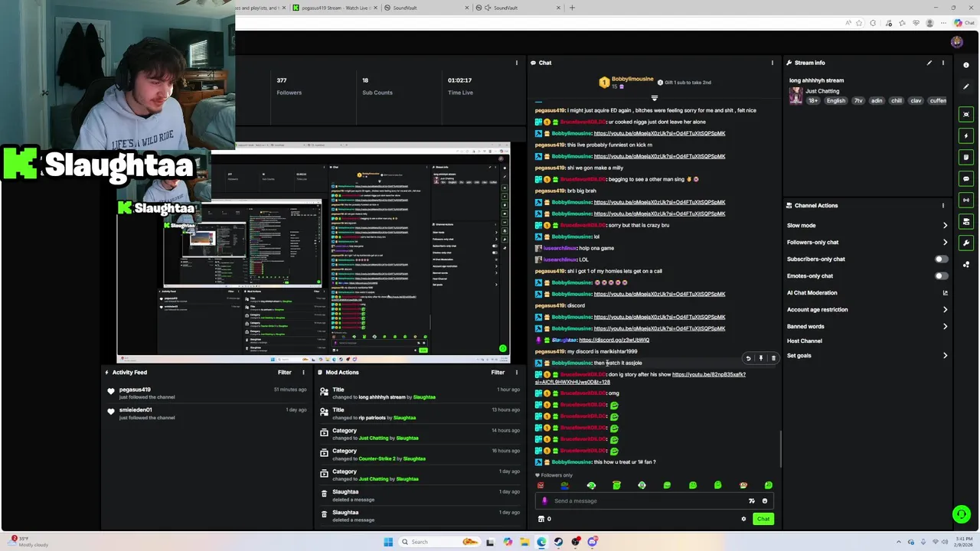980x551 pixels.
Task: Toggle the channel actions sidebar icon
Action: [966, 221]
